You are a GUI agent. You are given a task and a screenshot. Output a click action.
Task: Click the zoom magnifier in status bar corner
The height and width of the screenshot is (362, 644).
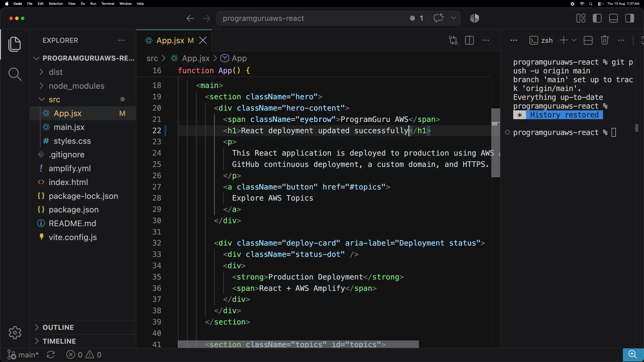(x=633, y=354)
